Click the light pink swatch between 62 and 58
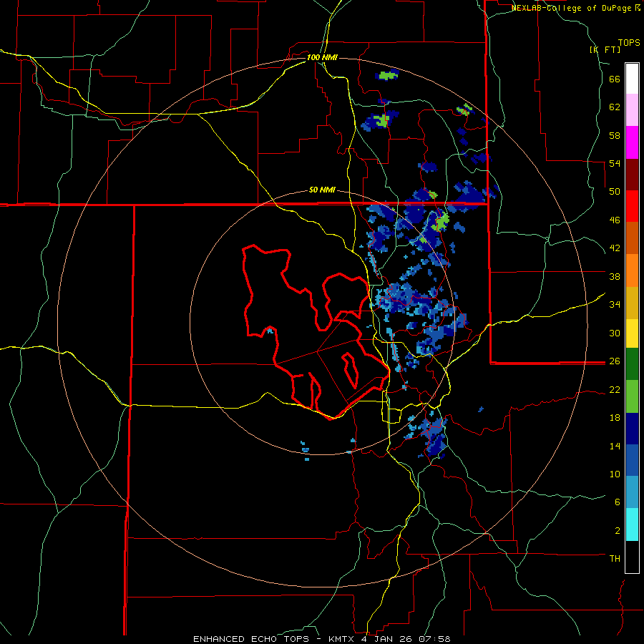 pyautogui.click(x=632, y=110)
